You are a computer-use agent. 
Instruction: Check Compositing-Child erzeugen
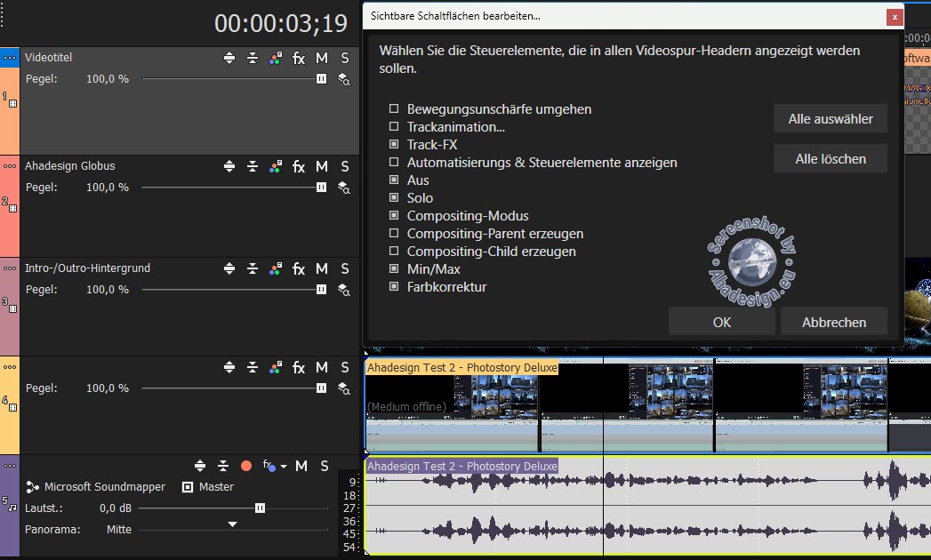pos(394,252)
